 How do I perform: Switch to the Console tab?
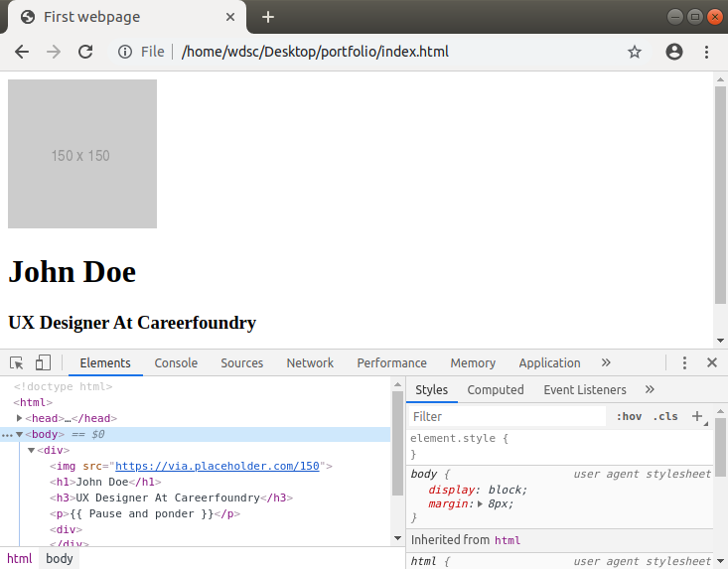pyautogui.click(x=176, y=362)
